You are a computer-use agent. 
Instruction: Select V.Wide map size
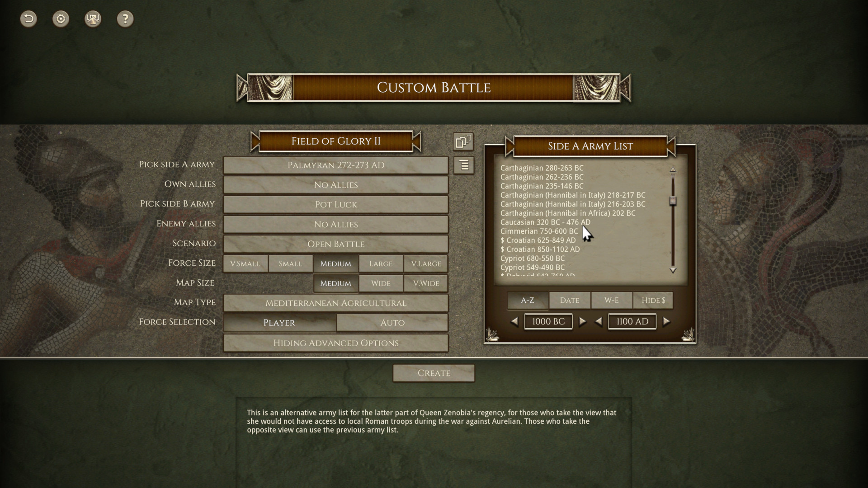(x=426, y=283)
